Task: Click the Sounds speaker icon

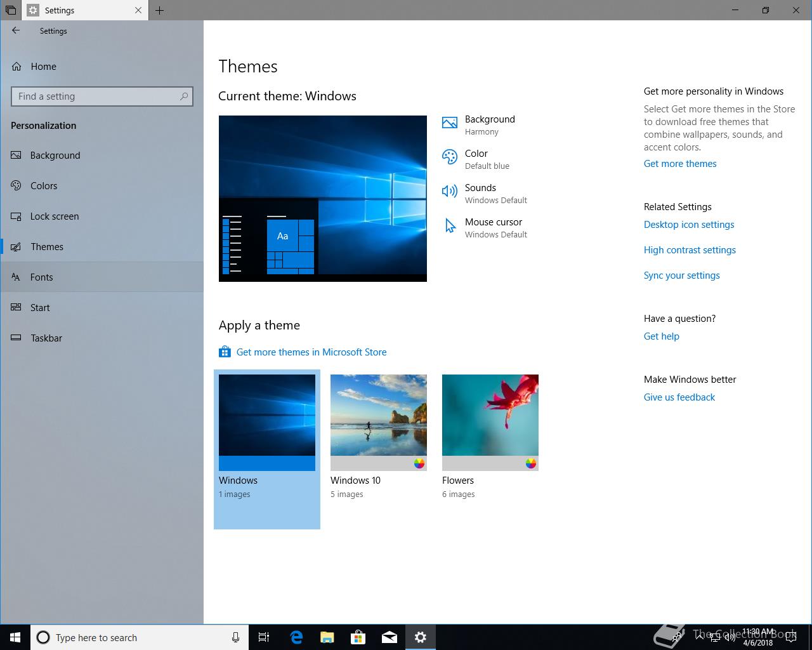Action: [x=450, y=191]
